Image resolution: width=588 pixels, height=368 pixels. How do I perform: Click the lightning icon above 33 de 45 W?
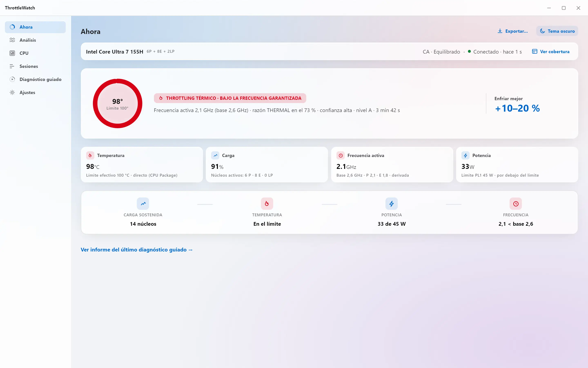tap(391, 204)
